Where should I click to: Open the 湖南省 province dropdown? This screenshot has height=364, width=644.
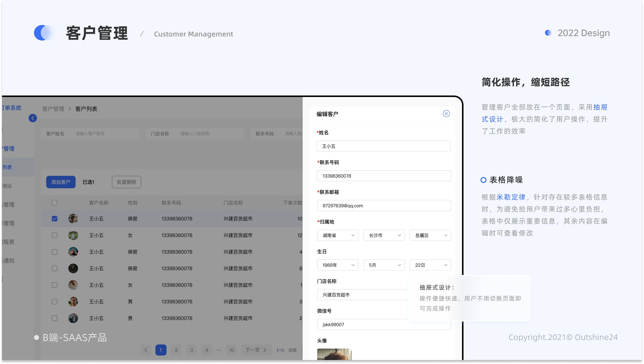pyautogui.click(x=338, y=235)
